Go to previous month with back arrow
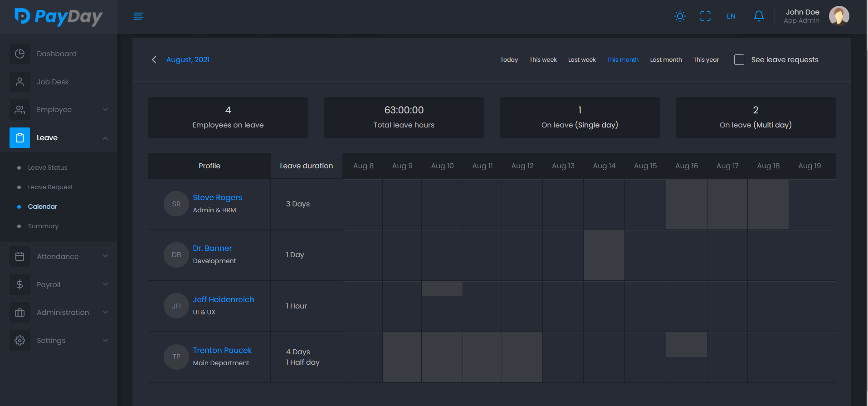 point(154,60)
